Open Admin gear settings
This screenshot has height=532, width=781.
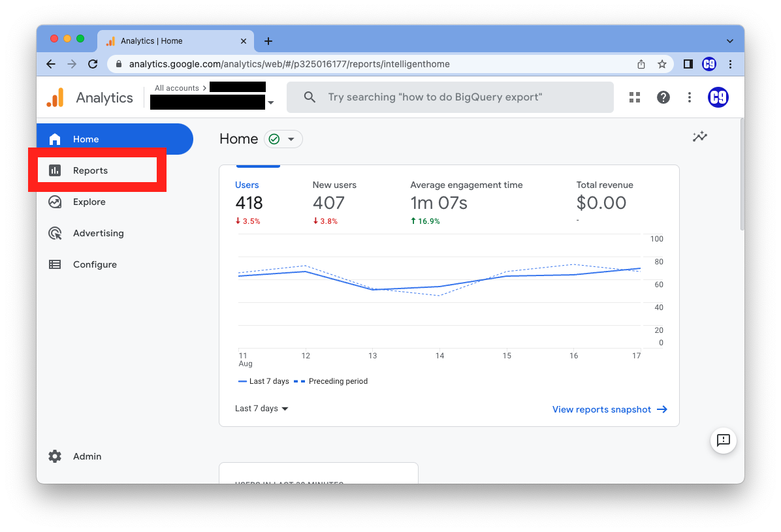coord(55,456)
